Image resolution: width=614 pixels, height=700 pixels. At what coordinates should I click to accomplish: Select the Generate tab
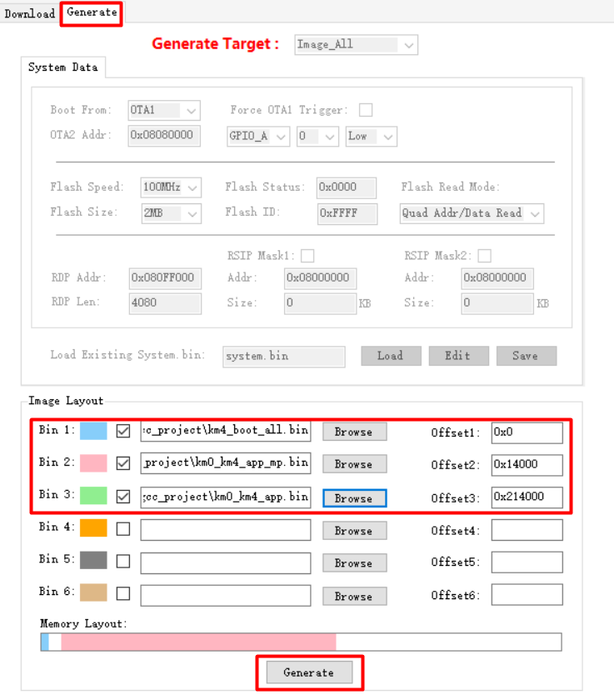(92, 12)
